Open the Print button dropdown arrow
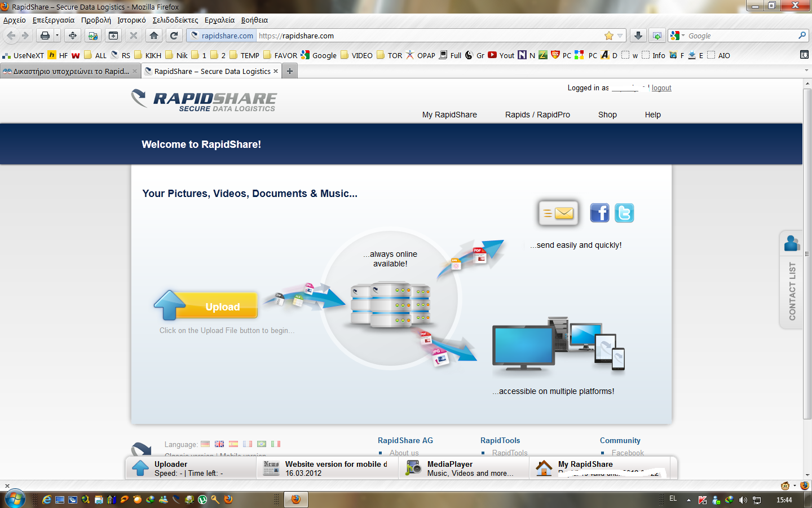This screenshot has height=508, width=812. pyautogui.click(x=57, y=36)
